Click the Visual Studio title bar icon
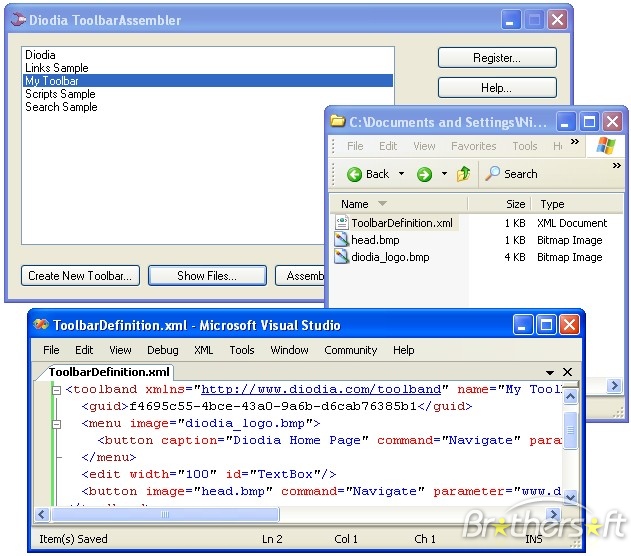Image resolution: width=631 pixels, height=556 pixels. click(41, 325)
